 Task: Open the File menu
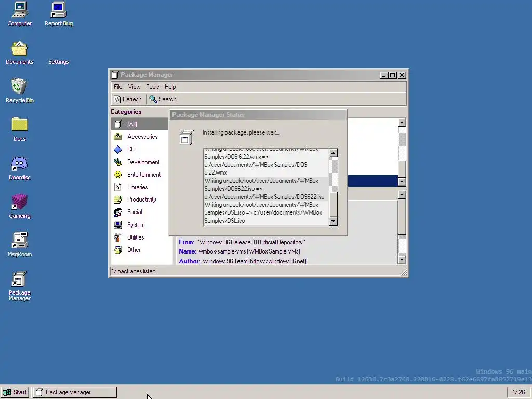click(x=118, y=87)
